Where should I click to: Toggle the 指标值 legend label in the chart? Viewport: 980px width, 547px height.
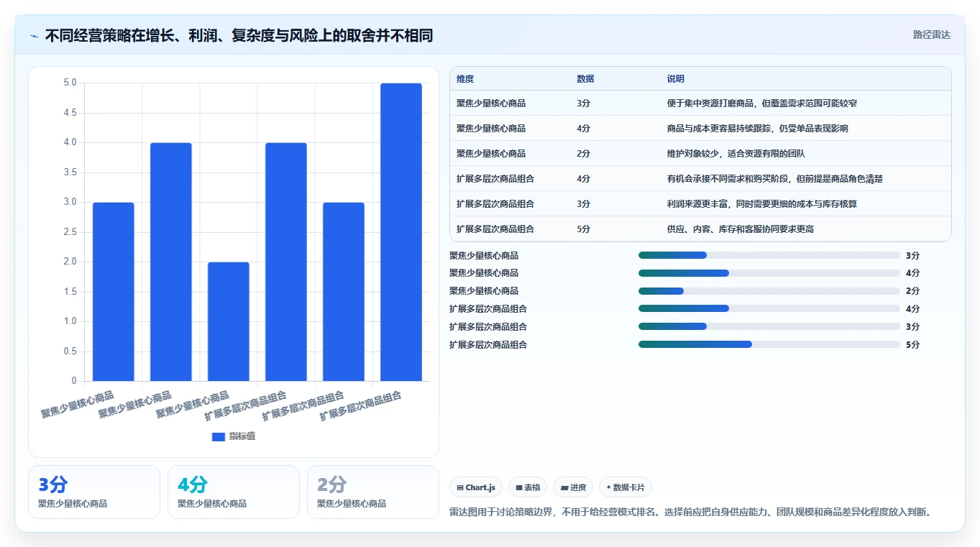[242, 437]
